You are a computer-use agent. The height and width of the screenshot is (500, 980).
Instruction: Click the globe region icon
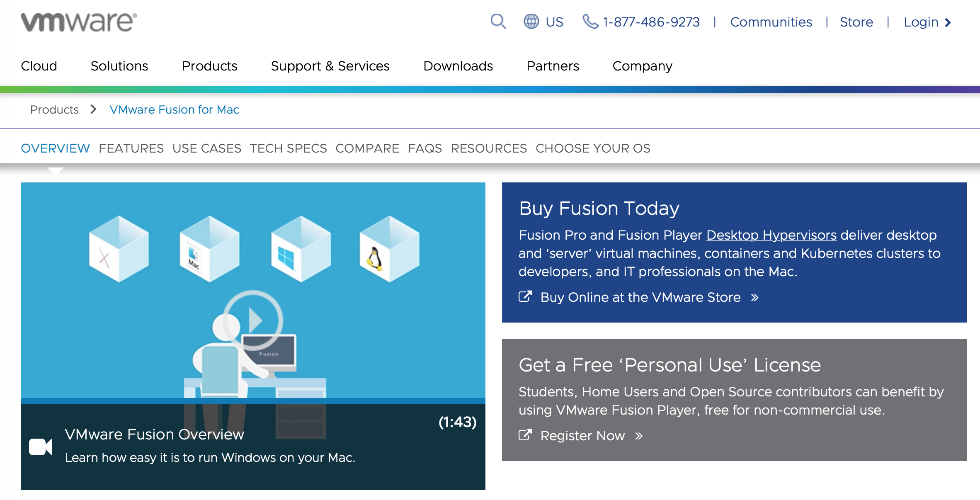(531, 21)
